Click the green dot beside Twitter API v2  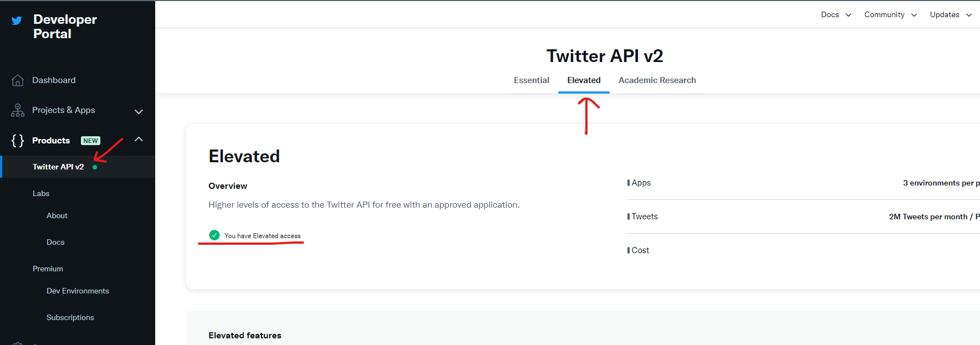tap(95, 167)
